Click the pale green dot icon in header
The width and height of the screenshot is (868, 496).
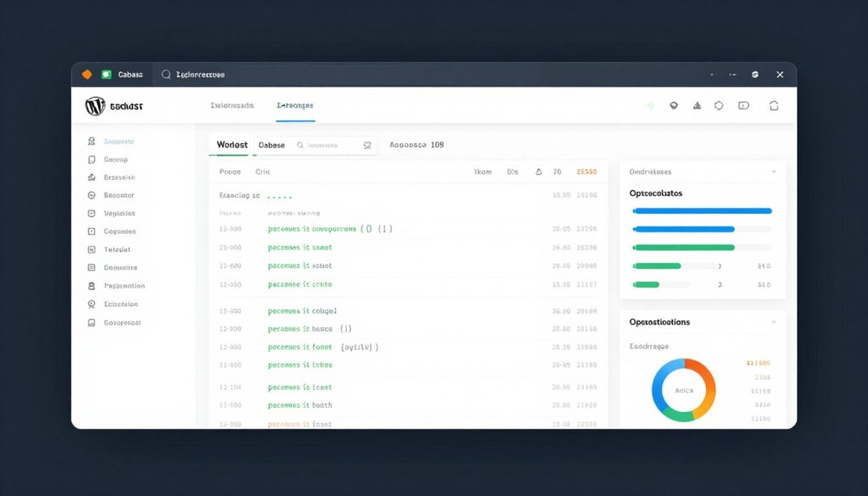tap(651, 105)
